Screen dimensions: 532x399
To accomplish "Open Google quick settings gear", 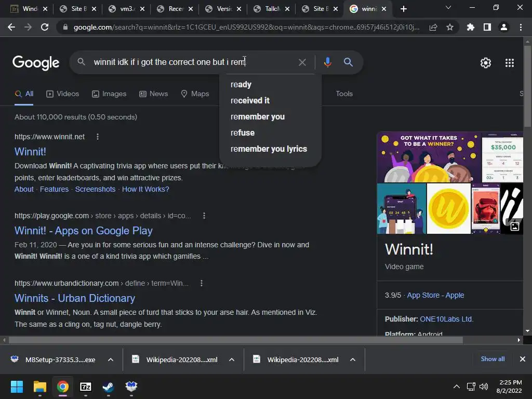I will [x=486, y=63].
